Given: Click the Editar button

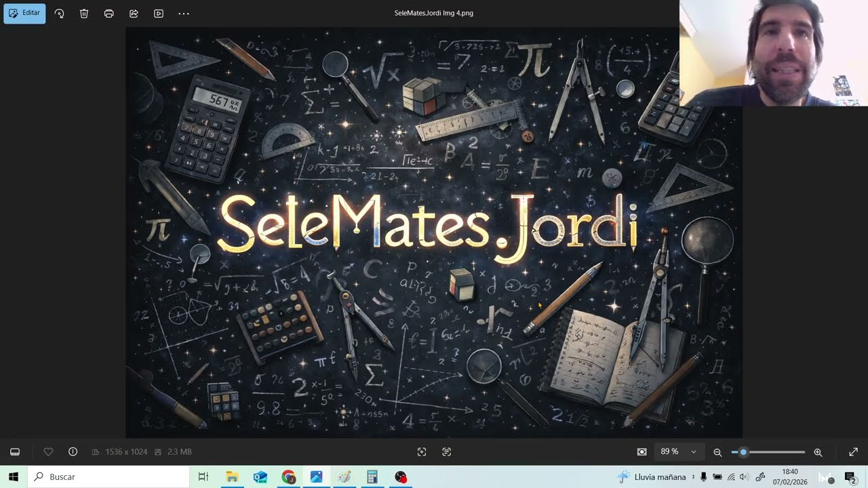Looking at the screenshot, I should tap(24, 13).
